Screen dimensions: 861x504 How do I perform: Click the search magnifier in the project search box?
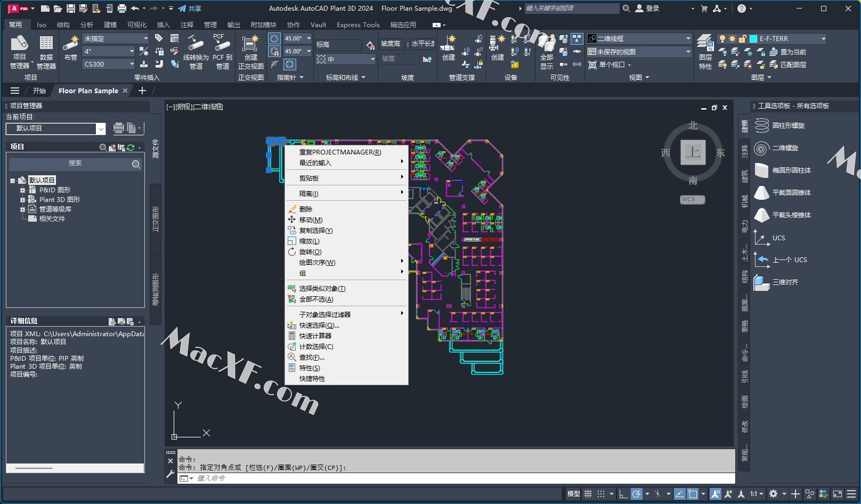click(136, 164)
